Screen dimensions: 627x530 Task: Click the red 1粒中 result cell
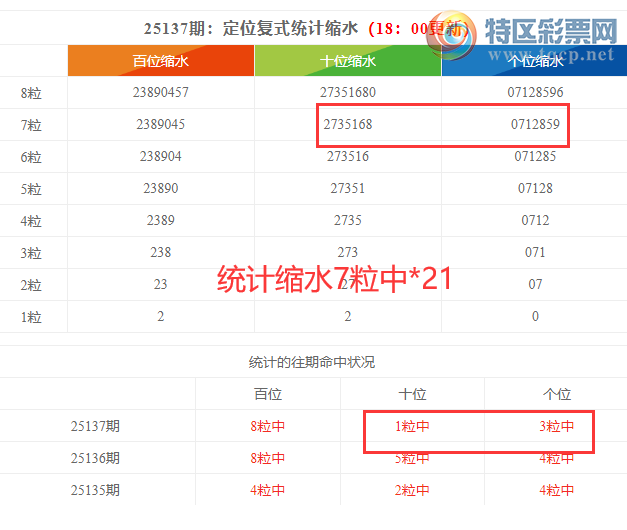coord(412,426)
